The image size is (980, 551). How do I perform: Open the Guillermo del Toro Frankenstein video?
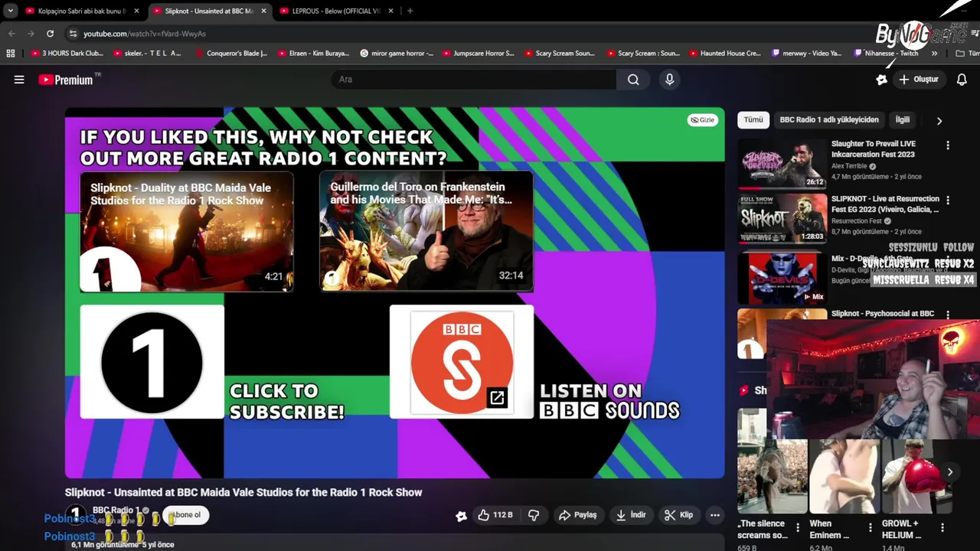(426, 232)
